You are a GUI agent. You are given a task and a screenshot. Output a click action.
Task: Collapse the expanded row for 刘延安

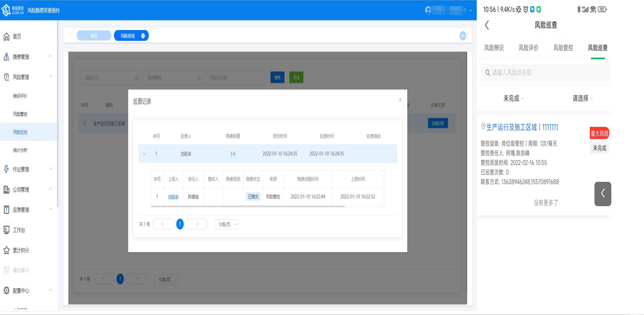point(144,154)
